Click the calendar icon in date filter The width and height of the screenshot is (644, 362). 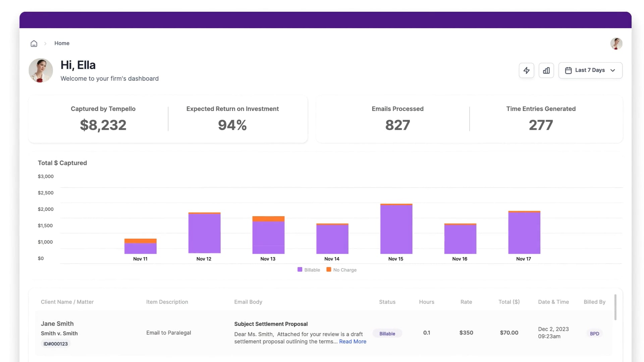568,70
